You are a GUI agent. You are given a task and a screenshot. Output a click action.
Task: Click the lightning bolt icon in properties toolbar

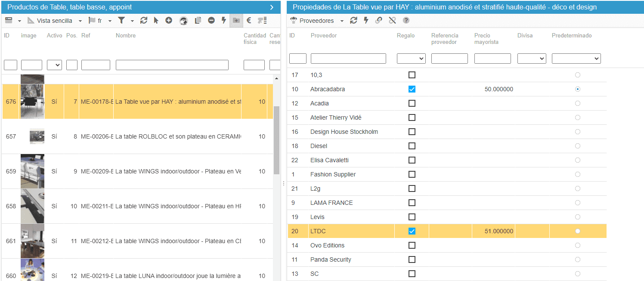[366, 21]
